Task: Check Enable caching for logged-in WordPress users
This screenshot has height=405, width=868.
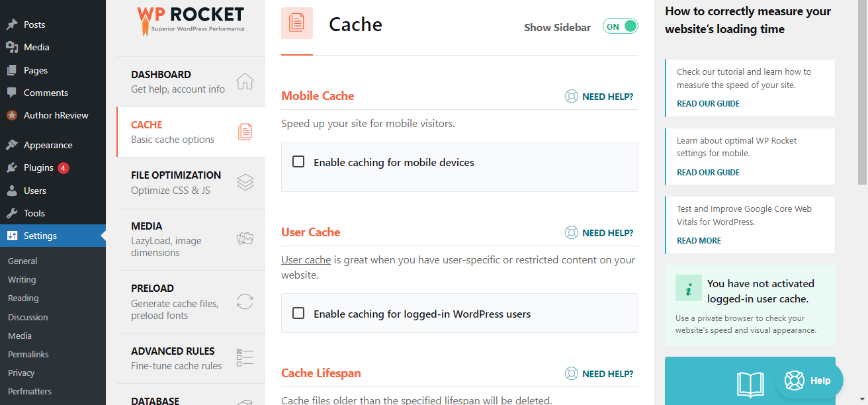Action: (x=298, y=313)
